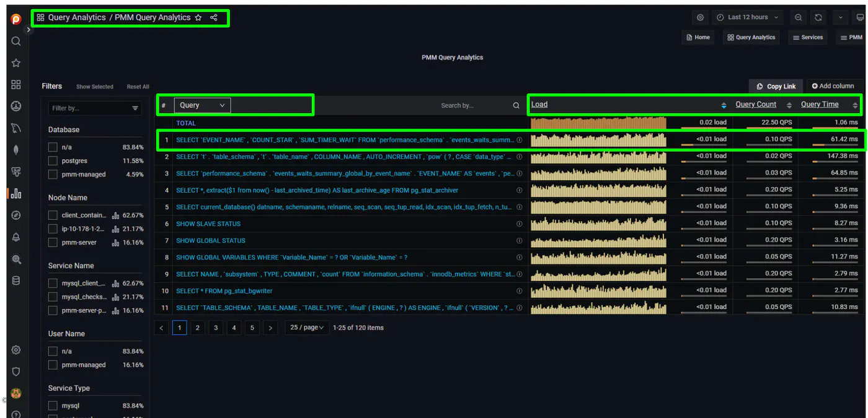This screenshot has width=868, height=418.
Task: Open the MongoDB leaf sidebar icon
Action: (16, 150)
